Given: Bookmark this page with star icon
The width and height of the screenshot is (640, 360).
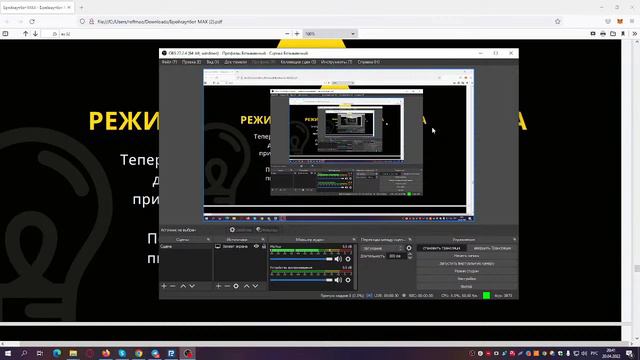Looking at the screenshot, I should point(558,21).
